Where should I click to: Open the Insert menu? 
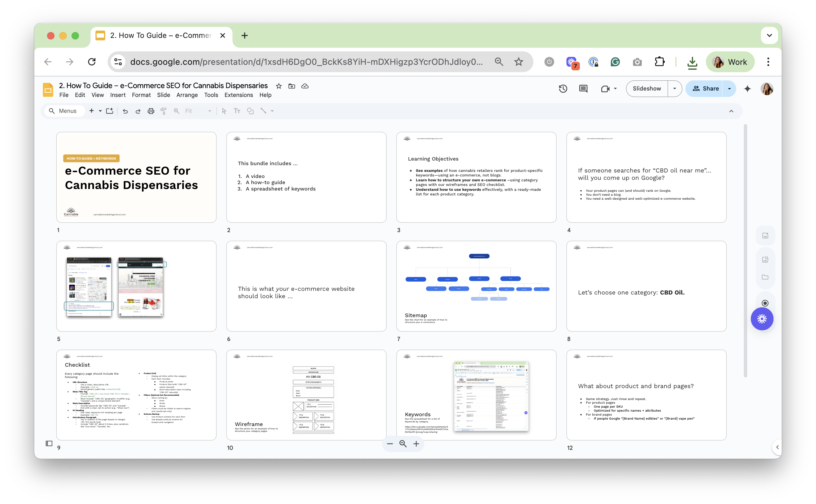[x=118, y=95]
